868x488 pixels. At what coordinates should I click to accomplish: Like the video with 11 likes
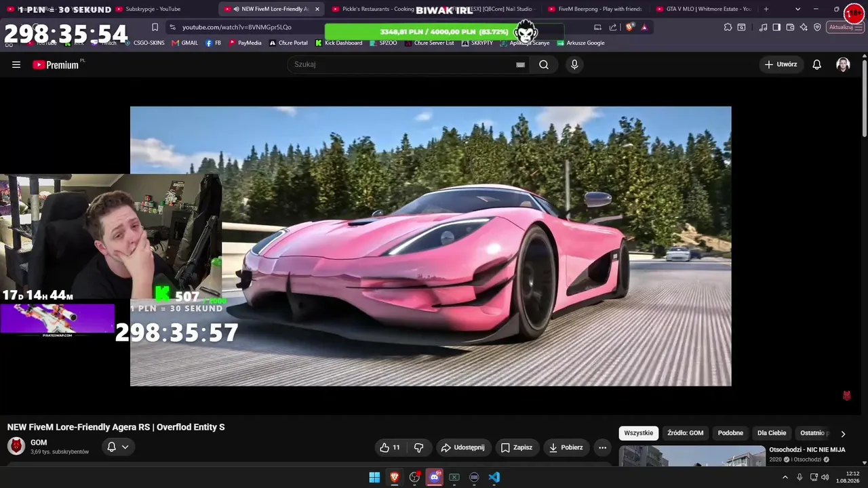(x=390, y=447)
